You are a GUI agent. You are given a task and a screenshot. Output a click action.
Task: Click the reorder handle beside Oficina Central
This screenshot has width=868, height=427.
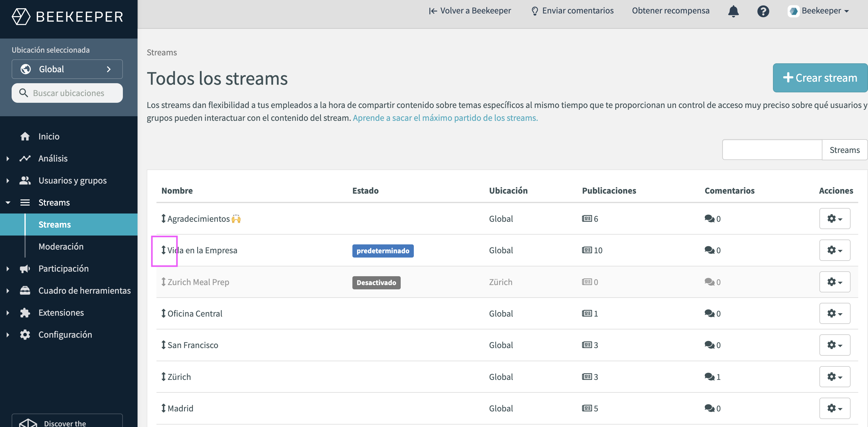point(164,313)
